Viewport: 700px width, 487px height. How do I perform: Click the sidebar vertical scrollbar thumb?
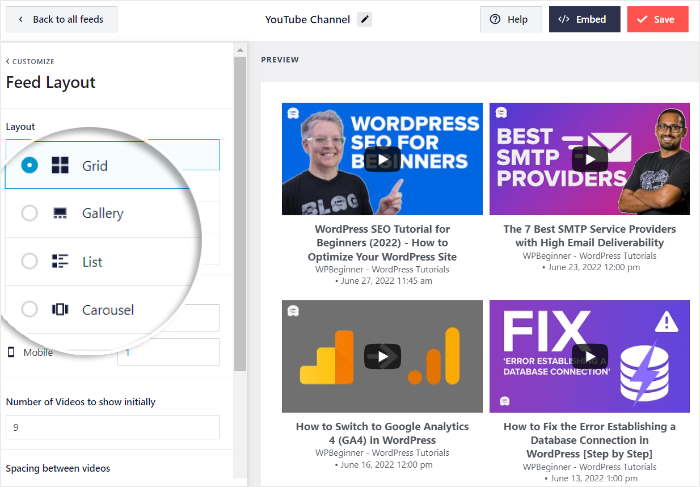240,213
